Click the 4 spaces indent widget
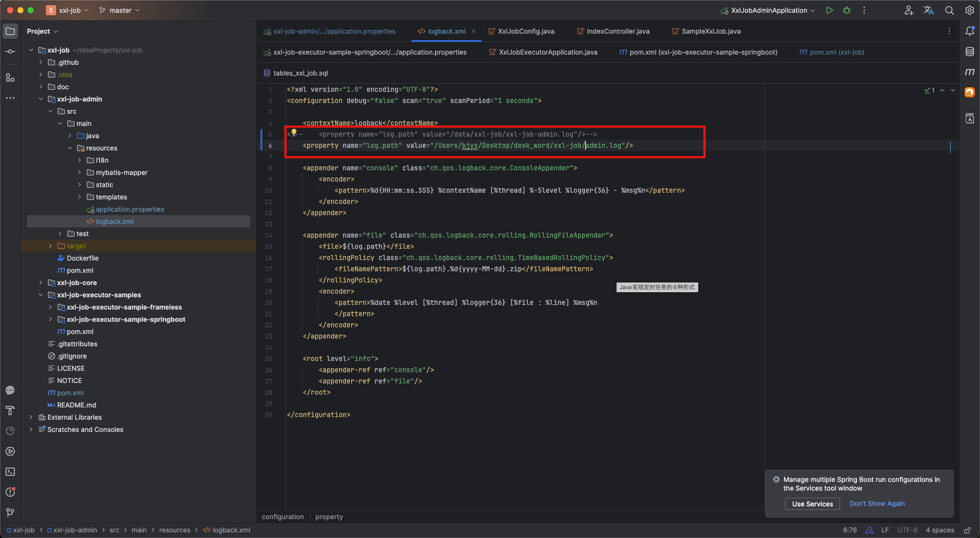Image resolution: width=980 pixels, height=538 pixels. coord(940,530)
